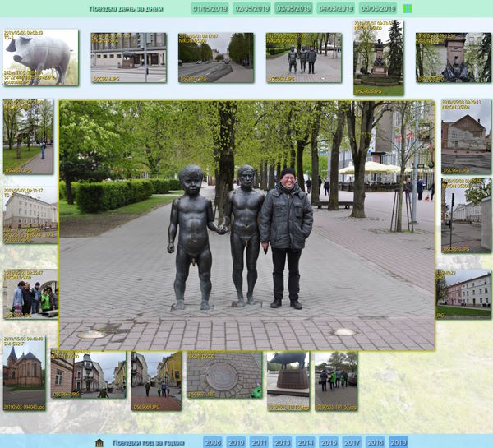Open the pig statue close-up thumbnail
This screenshot has width=493, height=448.
[40, 58]
